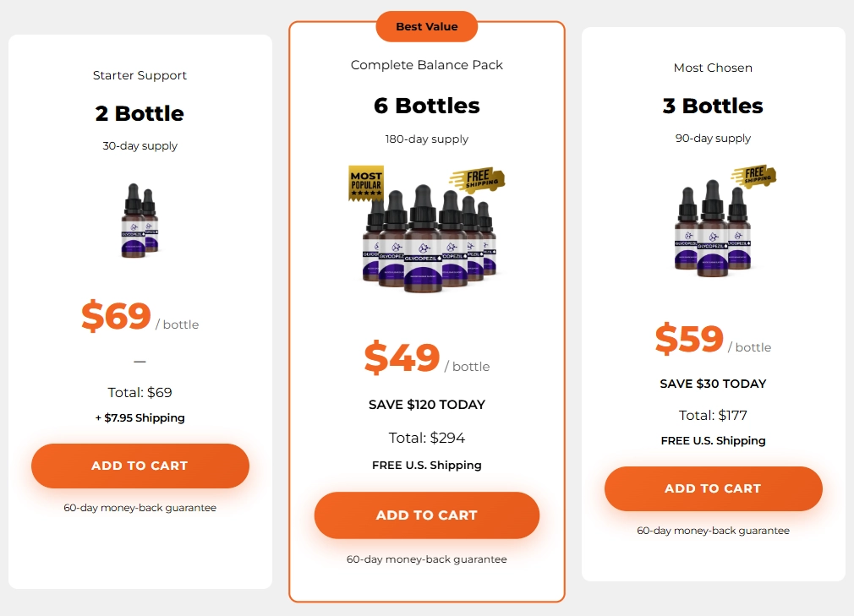854x616 pixels.
Task: Click the 2 Bottle product image
Action: 139,221
